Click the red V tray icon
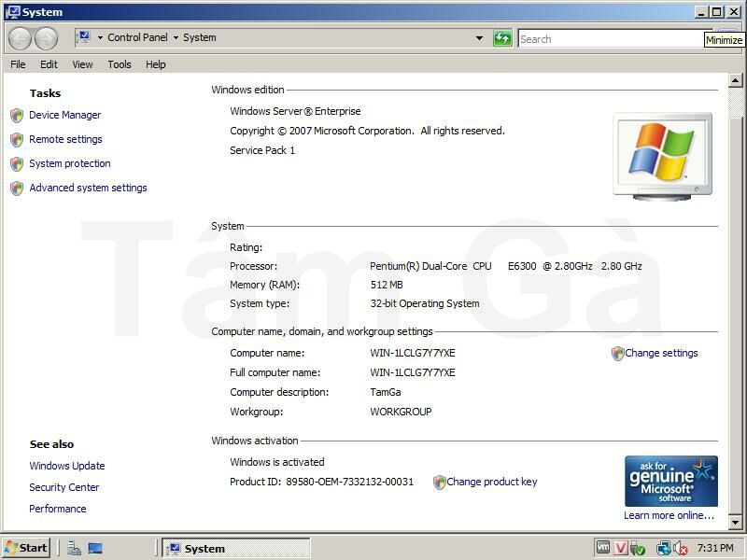Image resolution: width=747 pixels, height=560 pixels. [621, 548]
